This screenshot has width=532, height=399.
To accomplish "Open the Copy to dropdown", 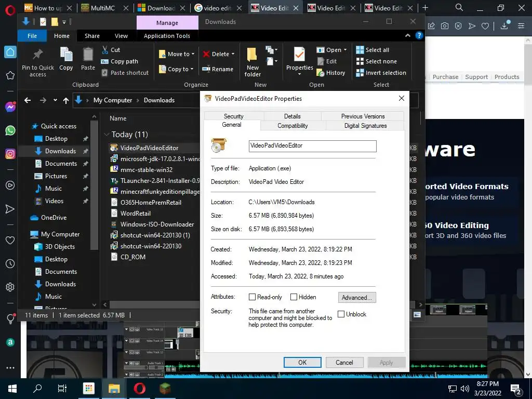I will [176, 69].
